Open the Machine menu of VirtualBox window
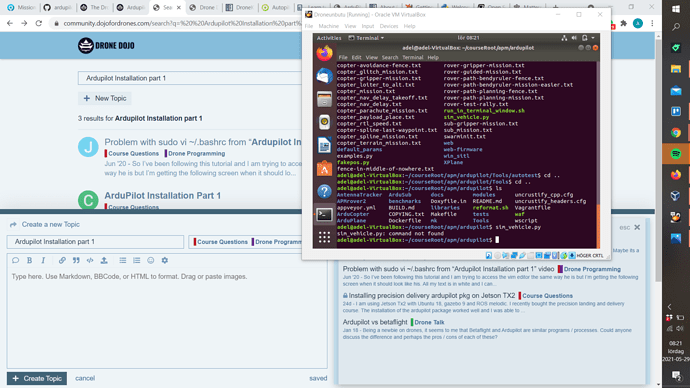 (x=329, y=26)
